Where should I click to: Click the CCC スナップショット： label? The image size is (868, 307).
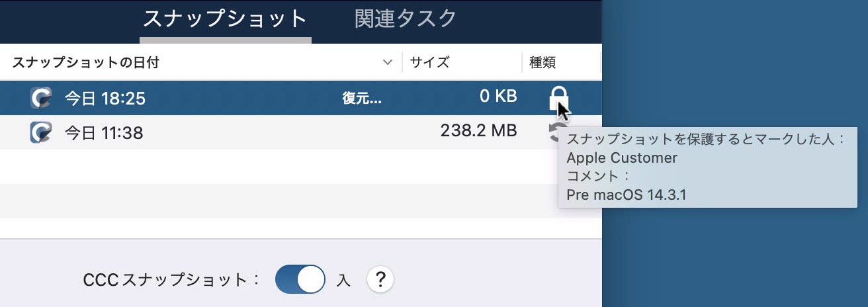click(x=173, y=280)
